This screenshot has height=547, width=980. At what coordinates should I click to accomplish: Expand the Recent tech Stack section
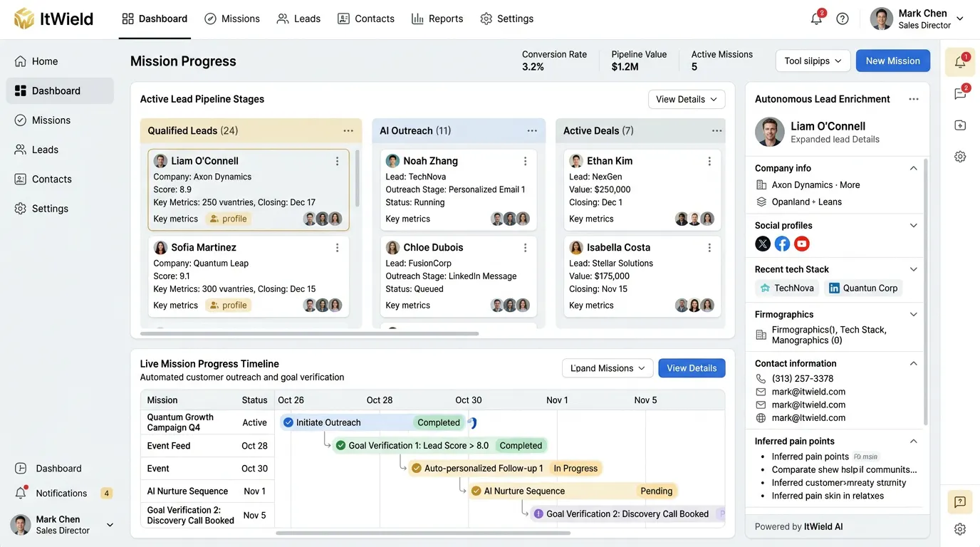coord(914,269)
